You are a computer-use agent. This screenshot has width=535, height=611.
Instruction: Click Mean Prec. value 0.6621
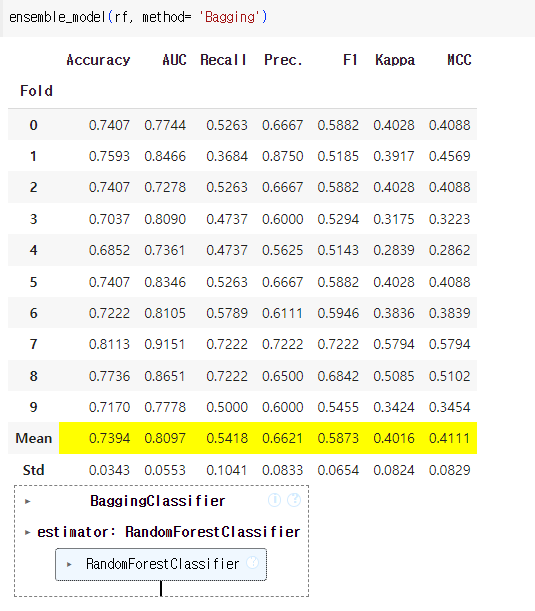(x=283, y=438)
